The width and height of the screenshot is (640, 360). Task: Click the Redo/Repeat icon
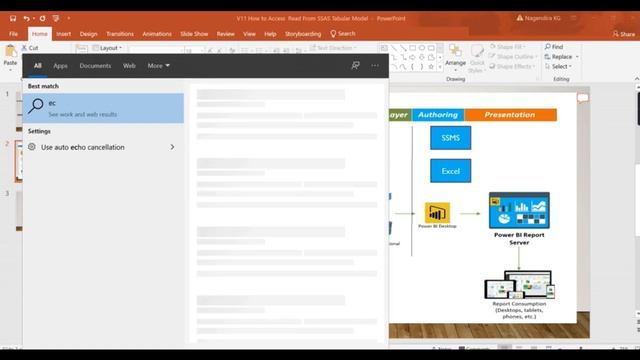(x=42, y=18)
